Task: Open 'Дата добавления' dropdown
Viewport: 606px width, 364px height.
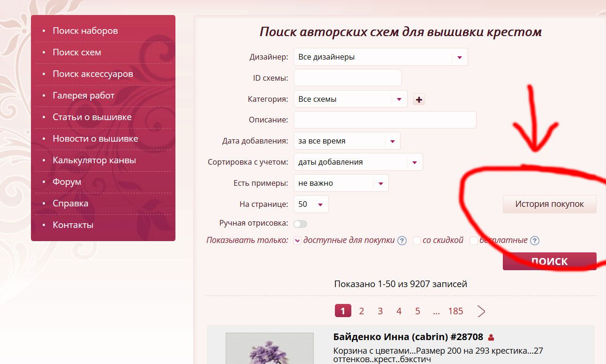Action: (x=347, y=141)
